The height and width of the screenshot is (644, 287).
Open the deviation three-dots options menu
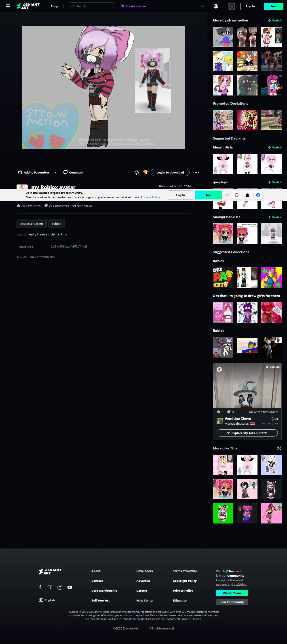point(197,172)
